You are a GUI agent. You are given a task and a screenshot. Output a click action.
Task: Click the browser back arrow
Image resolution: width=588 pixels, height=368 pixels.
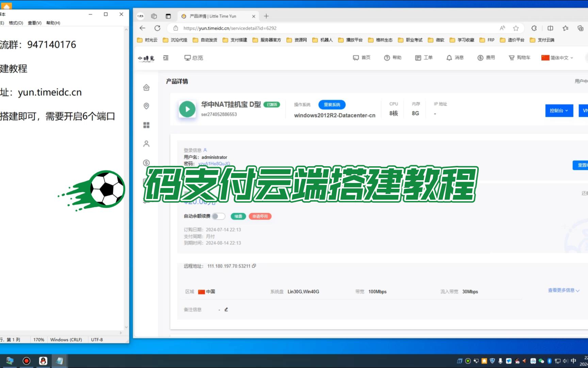point(143,28)
